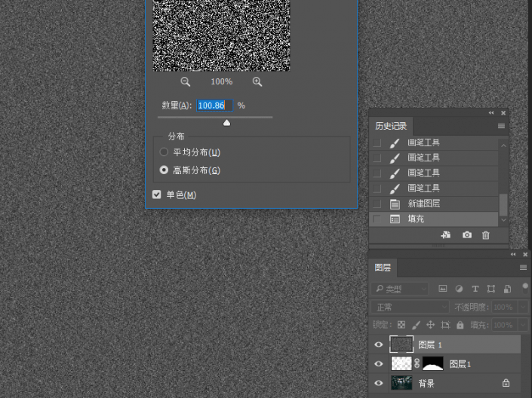
Task: Filter for shape layers
Action: click(x=491, y=289)
